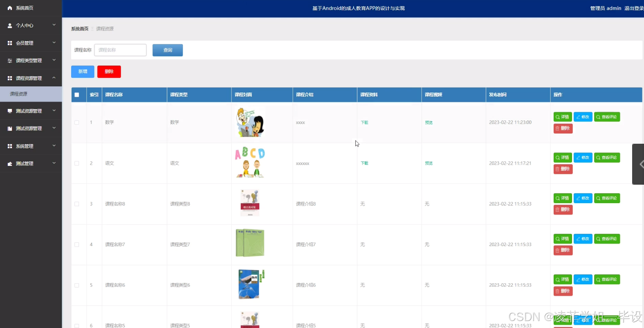Click 查看评论 for 课程名称6 row
The width and height of the screenshot is (644, 328).
click(x=607, y=279)
